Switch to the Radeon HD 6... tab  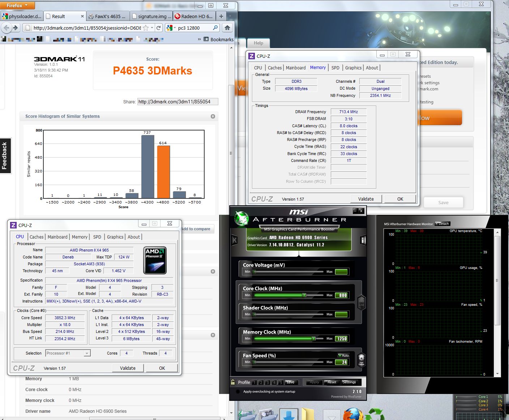(194, 16)
